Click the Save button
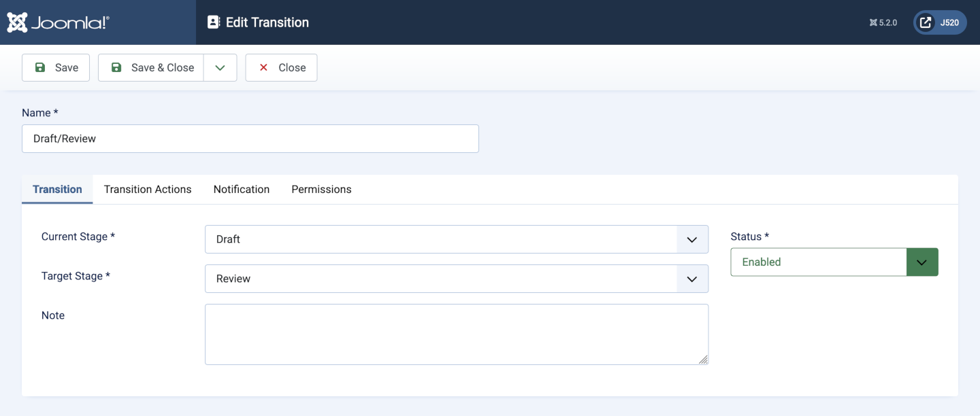The image size is (980, 416). tap(55, 67)
